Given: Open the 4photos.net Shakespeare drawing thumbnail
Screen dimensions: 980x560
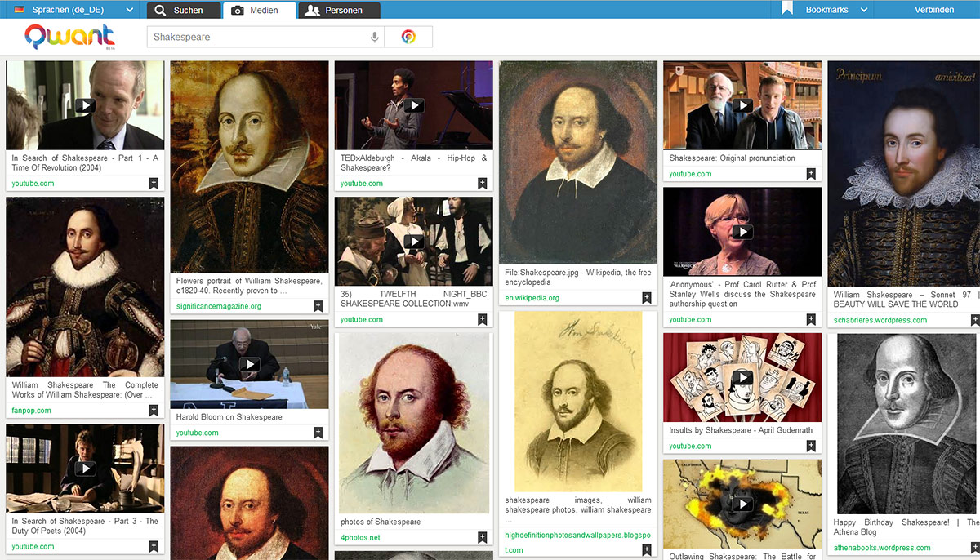Looking at the screenshot, I should tap(414, 423).
